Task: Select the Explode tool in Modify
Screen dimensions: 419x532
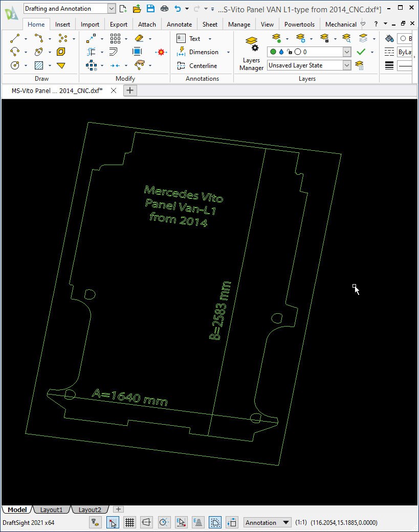Action: pyautogui.click(x=161, y=52)
